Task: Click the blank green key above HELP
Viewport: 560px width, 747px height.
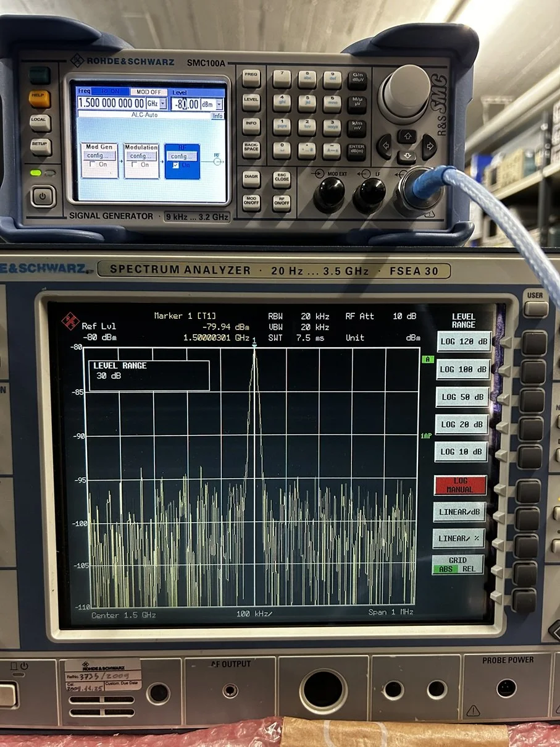Action: (40, 75)
